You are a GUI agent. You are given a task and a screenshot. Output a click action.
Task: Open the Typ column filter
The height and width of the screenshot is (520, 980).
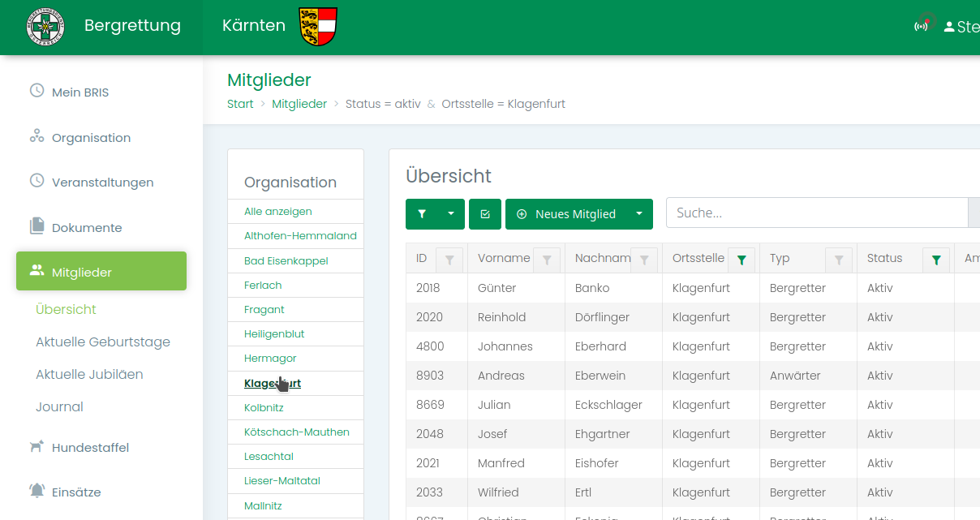[839, 260]
